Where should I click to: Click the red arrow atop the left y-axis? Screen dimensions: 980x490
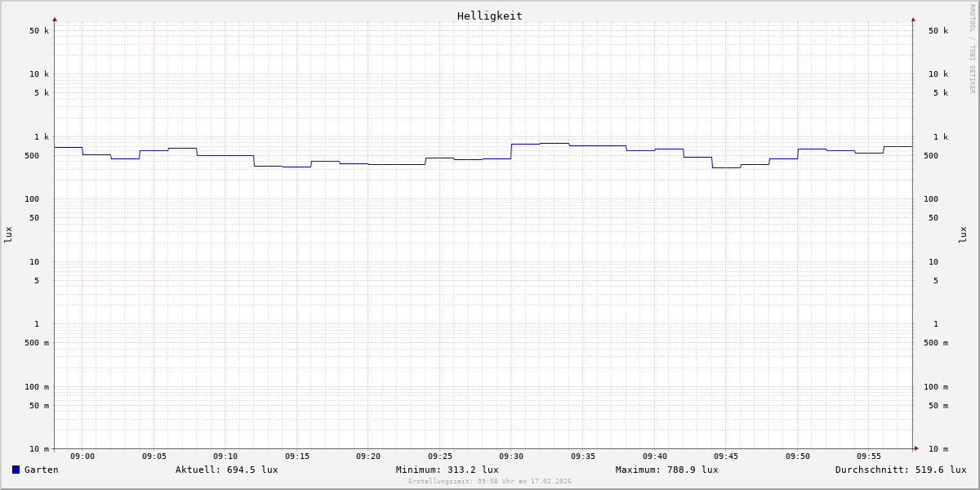tap(55, 19)
